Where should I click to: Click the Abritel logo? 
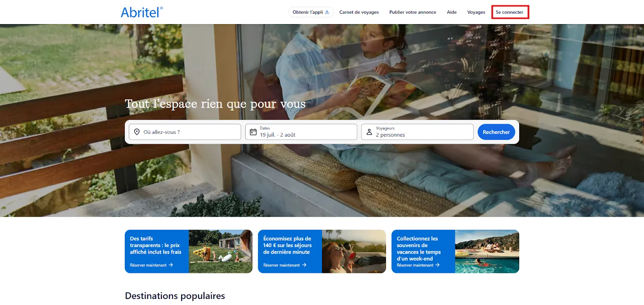(142, 12)
